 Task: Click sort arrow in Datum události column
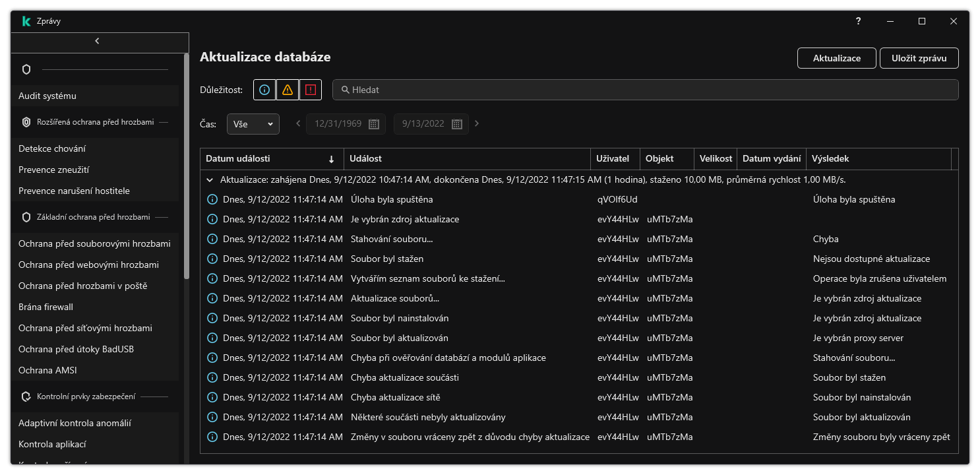click(331, 159)
